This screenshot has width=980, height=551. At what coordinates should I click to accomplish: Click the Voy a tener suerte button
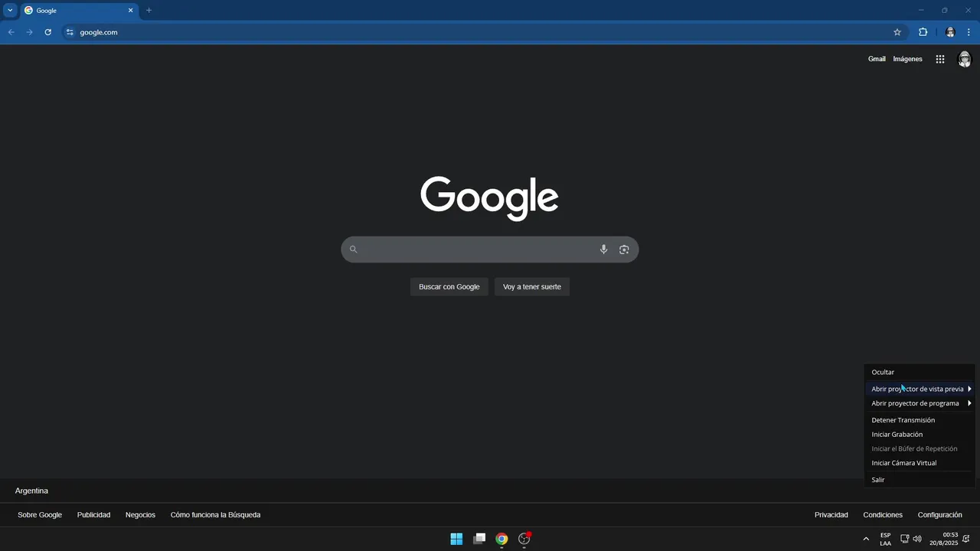tap(532, 287)
